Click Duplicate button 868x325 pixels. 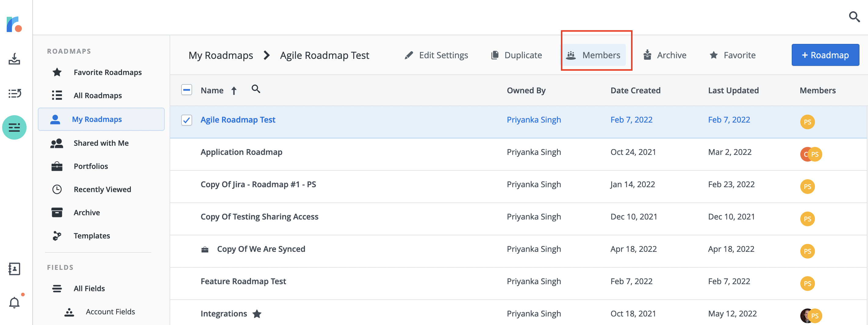click(516, 55)
